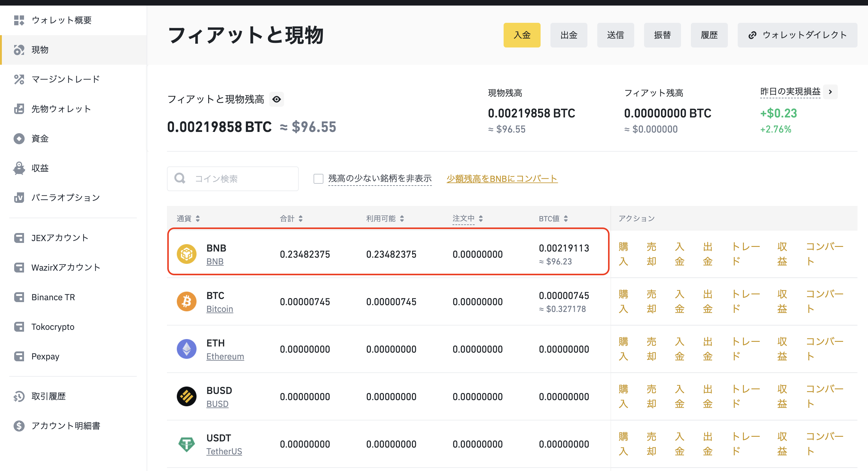Go to マージントレード menu item

coord(66,79)
